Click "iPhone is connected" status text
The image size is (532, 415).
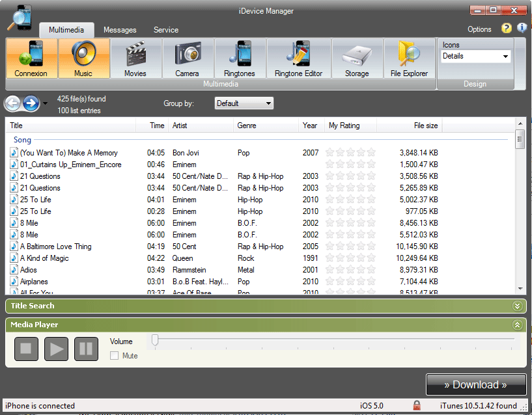[x=40, y=405]
